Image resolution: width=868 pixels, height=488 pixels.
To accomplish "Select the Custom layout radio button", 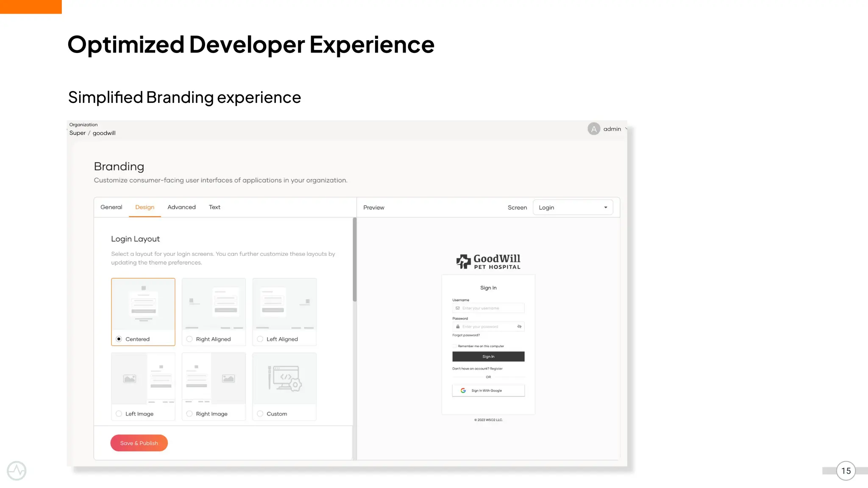I will coord(260,413).
